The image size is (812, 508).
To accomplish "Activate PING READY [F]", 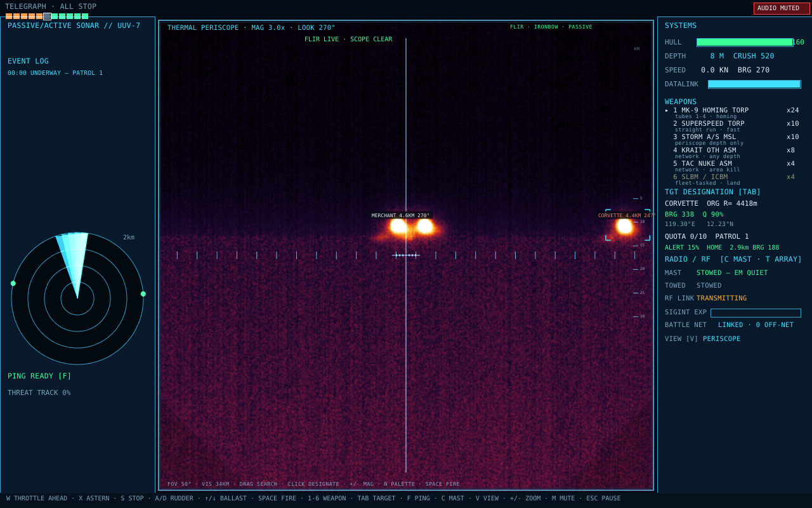I will pyautogui.click(x=39, y=377).
